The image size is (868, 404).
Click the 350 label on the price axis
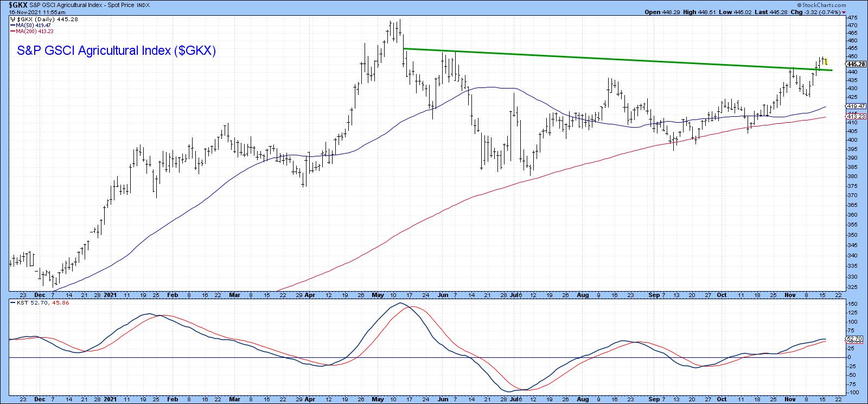click(852, 235)
